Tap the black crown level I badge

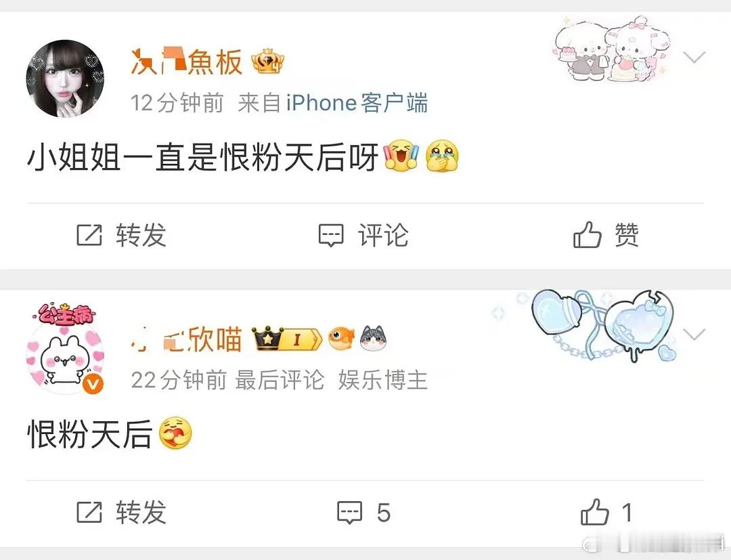coord(287,339)
